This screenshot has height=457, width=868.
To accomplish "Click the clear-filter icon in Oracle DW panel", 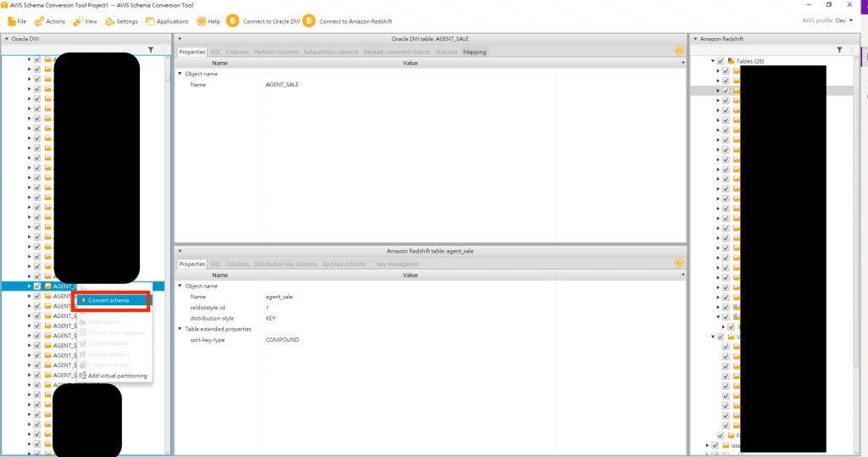I will 163,50.
